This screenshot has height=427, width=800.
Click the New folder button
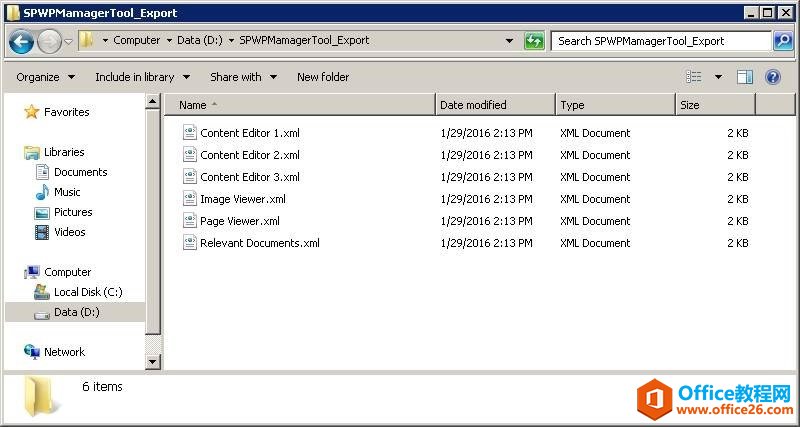tap(323, 77)
